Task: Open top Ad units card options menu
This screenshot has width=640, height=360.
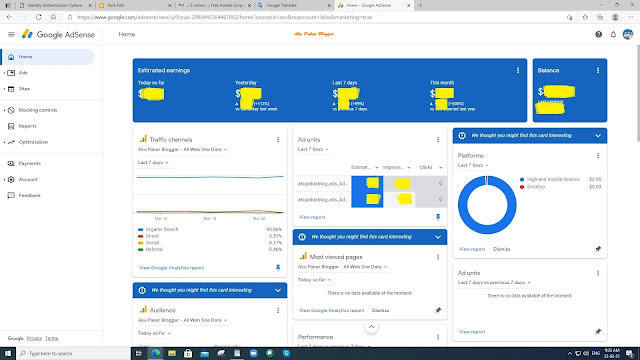Action: coord(438,139)
